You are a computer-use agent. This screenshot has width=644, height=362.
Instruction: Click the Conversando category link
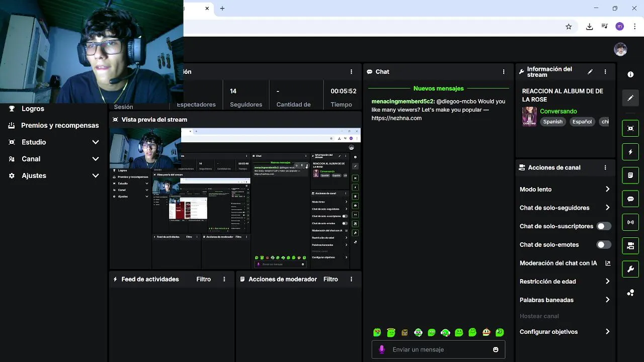(558, 112)
